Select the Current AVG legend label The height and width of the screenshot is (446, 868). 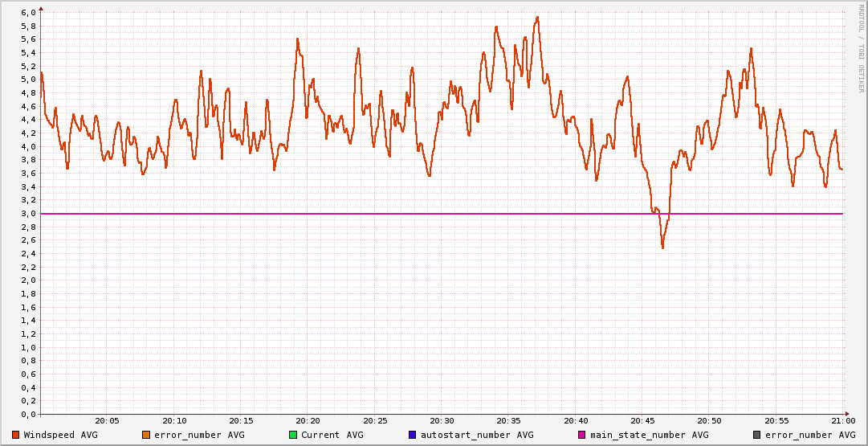pos(332,435)
